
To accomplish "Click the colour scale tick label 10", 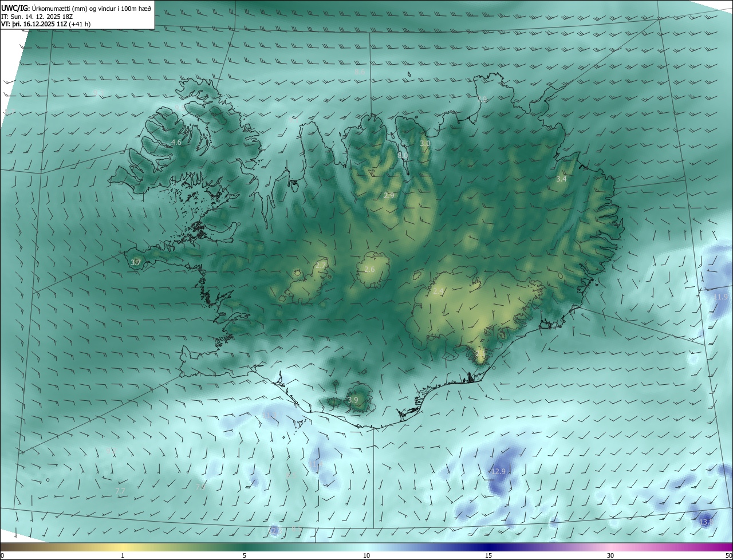I will click(x=366, y=556).
